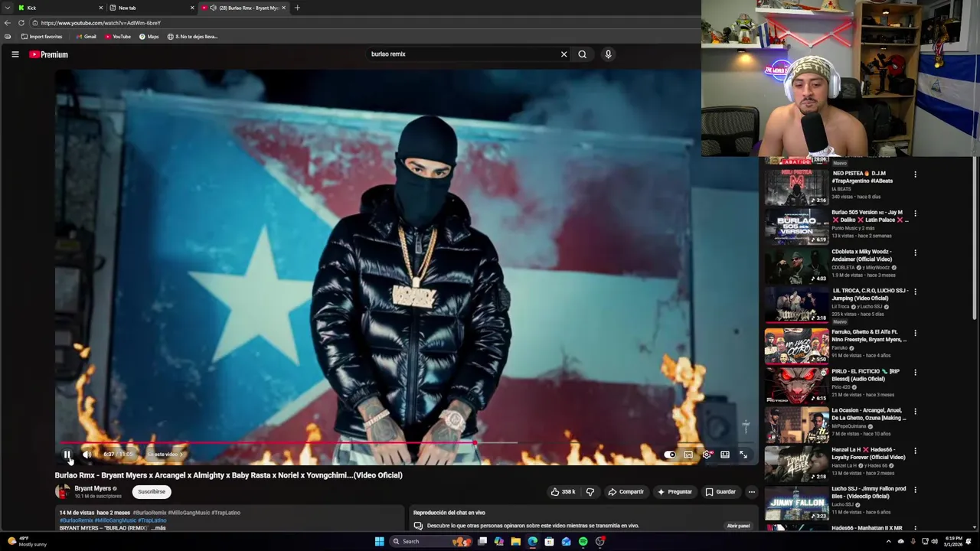Reload the page with the refresh icon
The height and width of the screenshot is (551, 980).
21,23
